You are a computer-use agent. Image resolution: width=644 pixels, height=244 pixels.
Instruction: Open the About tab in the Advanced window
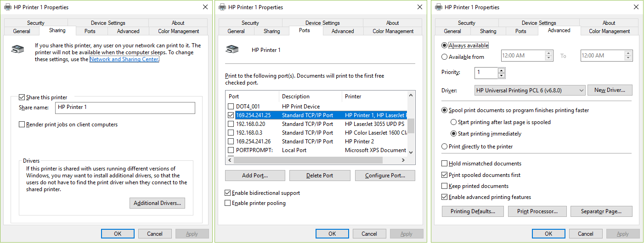pyautogui.click(x=609, y=23)
